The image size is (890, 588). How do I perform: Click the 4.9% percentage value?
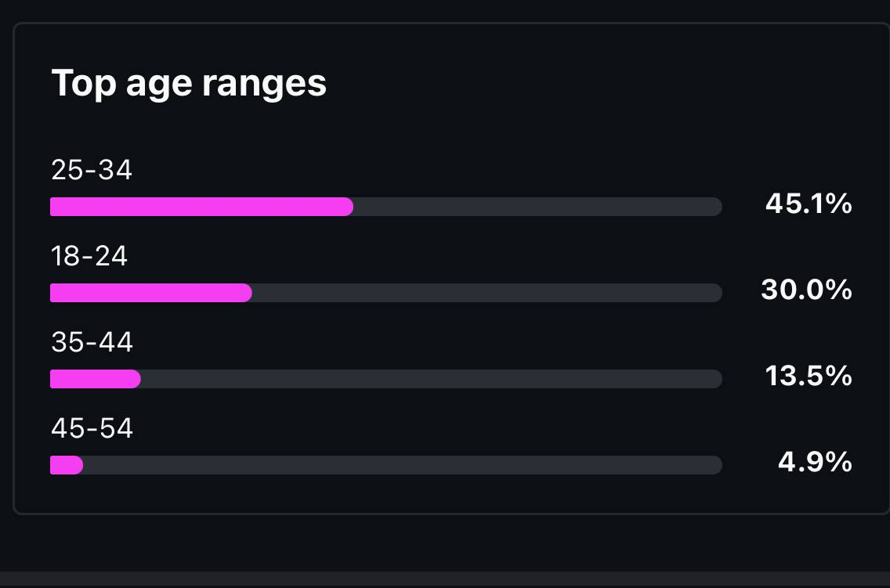[x=815, y=462]
